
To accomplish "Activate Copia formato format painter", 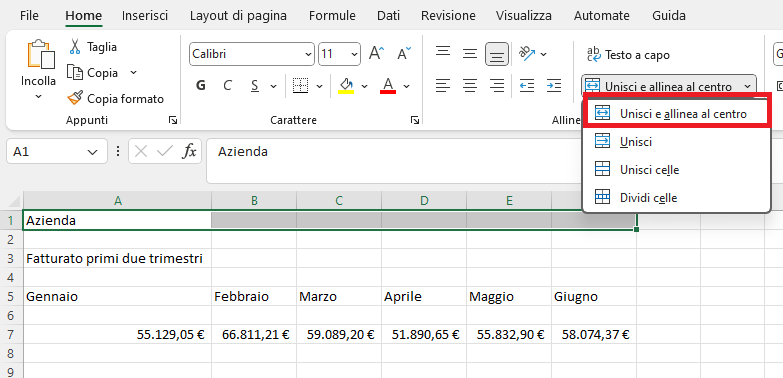I will [x=115, y=99].
